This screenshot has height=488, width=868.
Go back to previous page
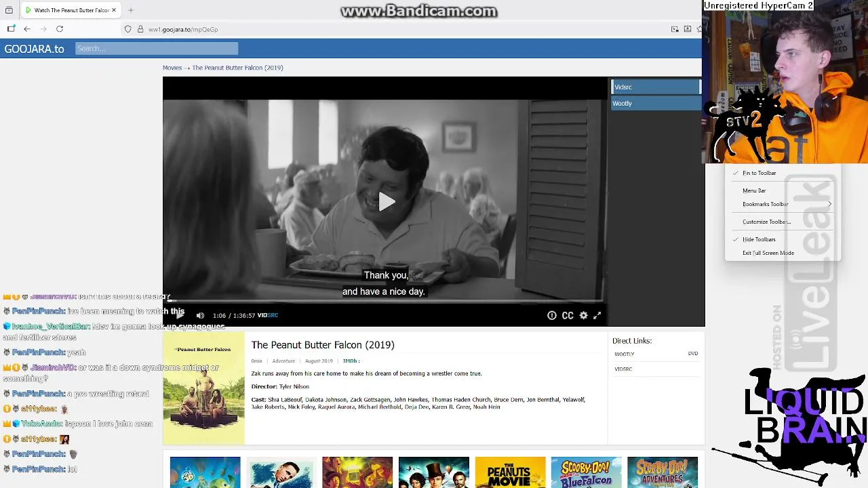click(x=27, y=29)
